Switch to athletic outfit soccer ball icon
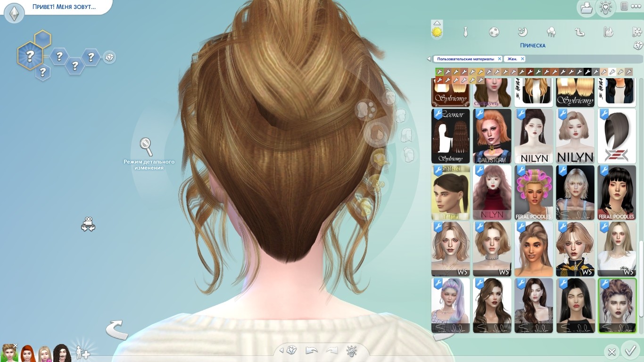The image size is (644, 362). (494, 32)
